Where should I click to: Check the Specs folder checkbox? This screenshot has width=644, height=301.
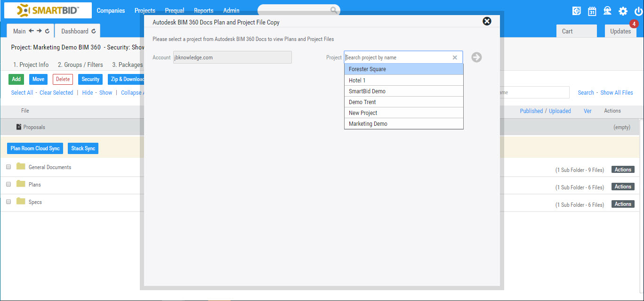coord(8,201)
